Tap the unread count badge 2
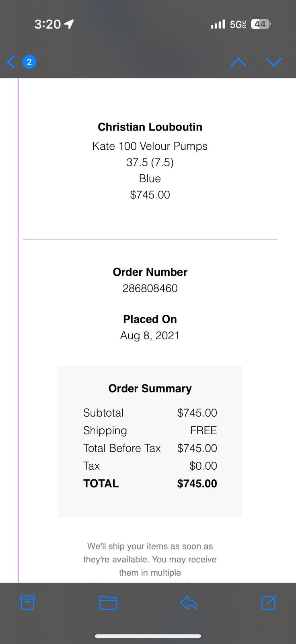 click(x=29, y=62)
